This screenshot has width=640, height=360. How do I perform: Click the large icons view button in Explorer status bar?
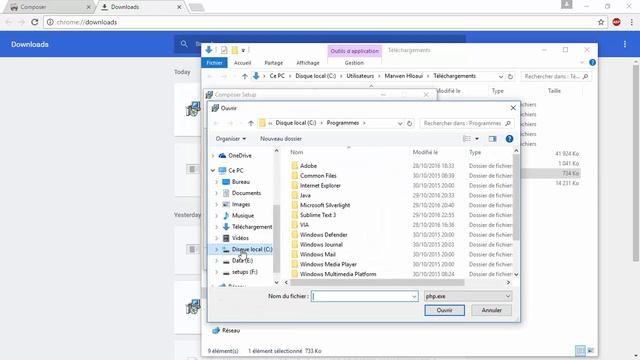(590, 351)
